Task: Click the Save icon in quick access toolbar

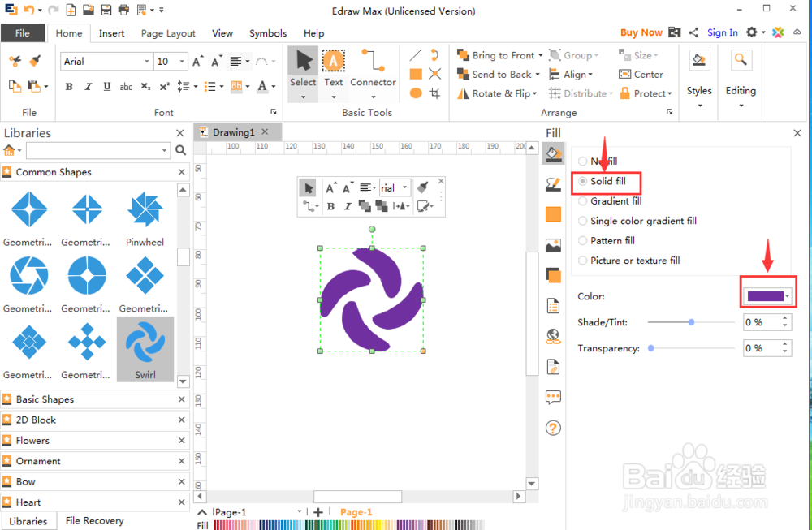Action: 106,10
